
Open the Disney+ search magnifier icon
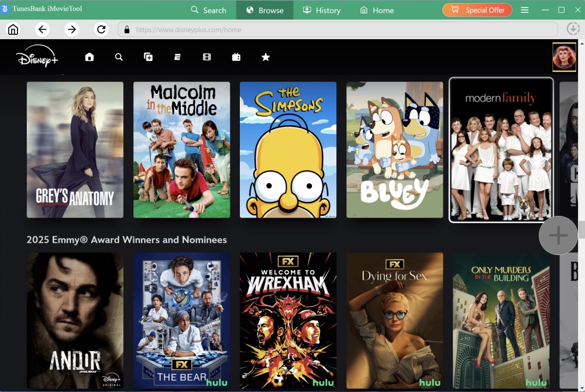click(119, 57)
